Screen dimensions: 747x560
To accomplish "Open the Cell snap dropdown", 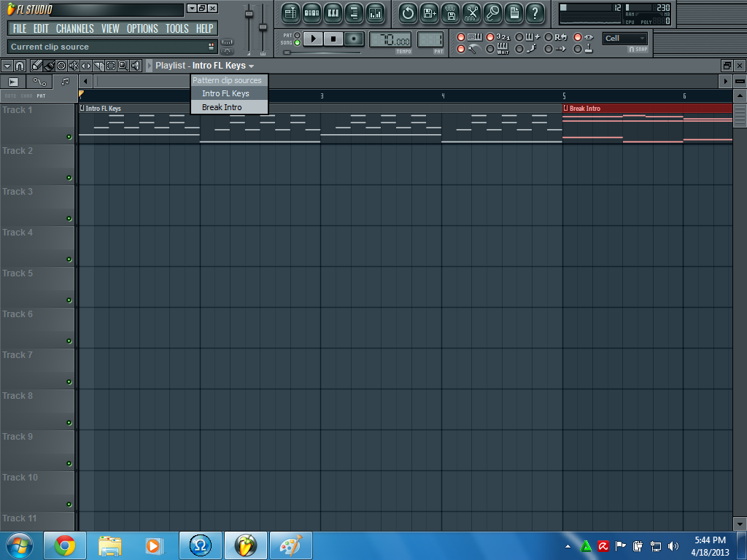I will (x=624, y=38).
